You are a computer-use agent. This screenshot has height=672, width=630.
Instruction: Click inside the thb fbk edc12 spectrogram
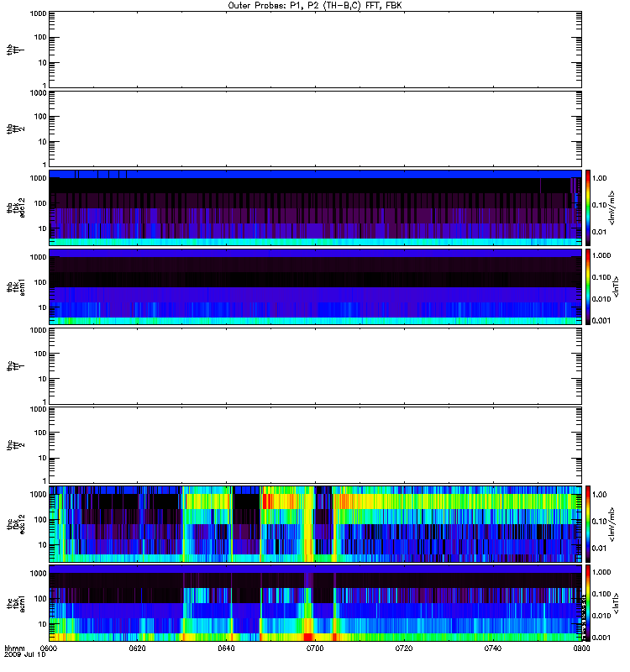[x=315, y=207]
